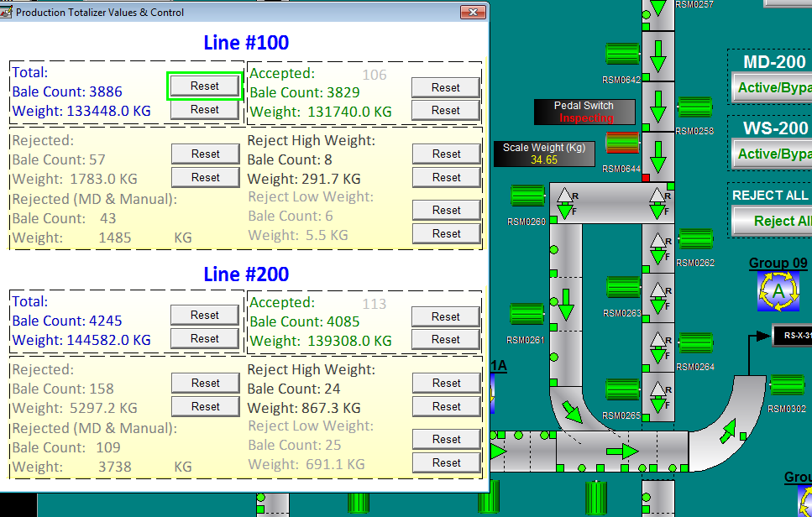Viewport: 812px width, 517px height.
Task: Click the RSM0302 motor icon
Action: coord(787,385)
